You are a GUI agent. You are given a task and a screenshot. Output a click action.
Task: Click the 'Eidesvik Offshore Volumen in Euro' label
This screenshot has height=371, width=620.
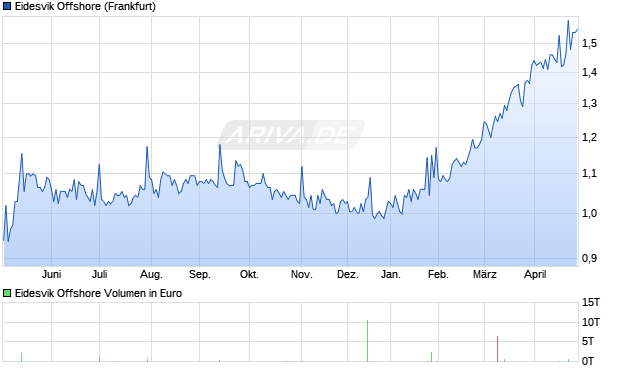(x=98, y=293)
